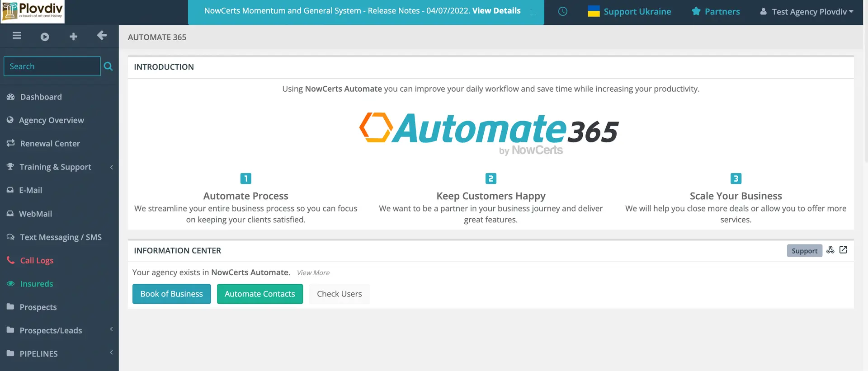Open the Test Agency Plovdiv user dropdown

(807, 12)
